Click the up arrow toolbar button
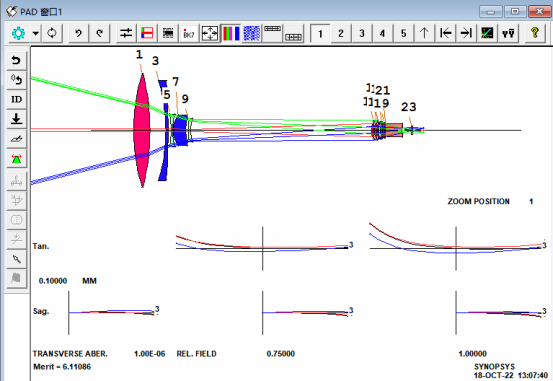The image size is (553, 381). click(x=424, y=33)
